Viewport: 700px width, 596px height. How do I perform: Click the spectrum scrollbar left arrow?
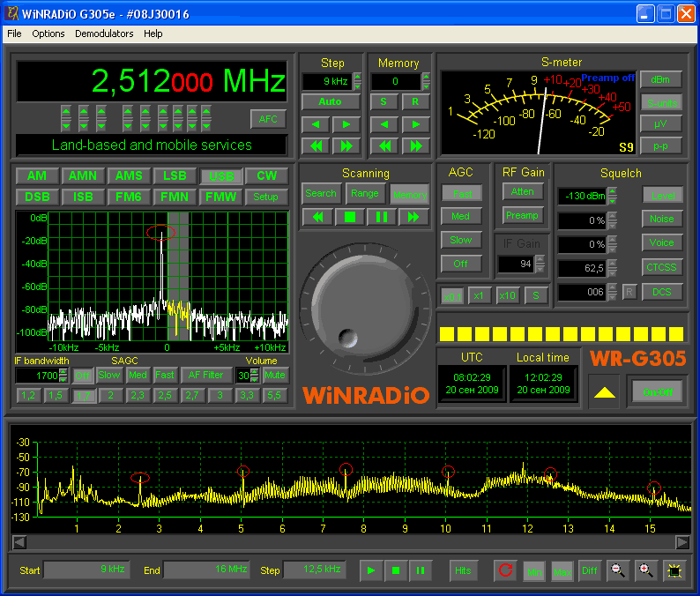point(19,542)
